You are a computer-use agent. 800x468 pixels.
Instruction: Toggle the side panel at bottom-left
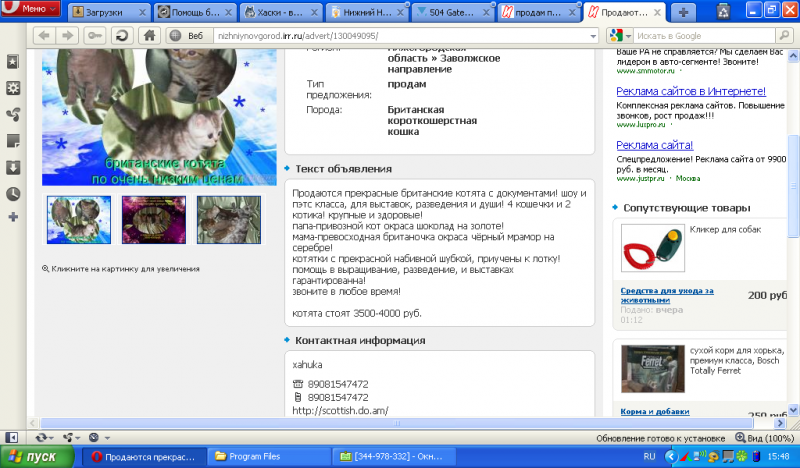12,438
